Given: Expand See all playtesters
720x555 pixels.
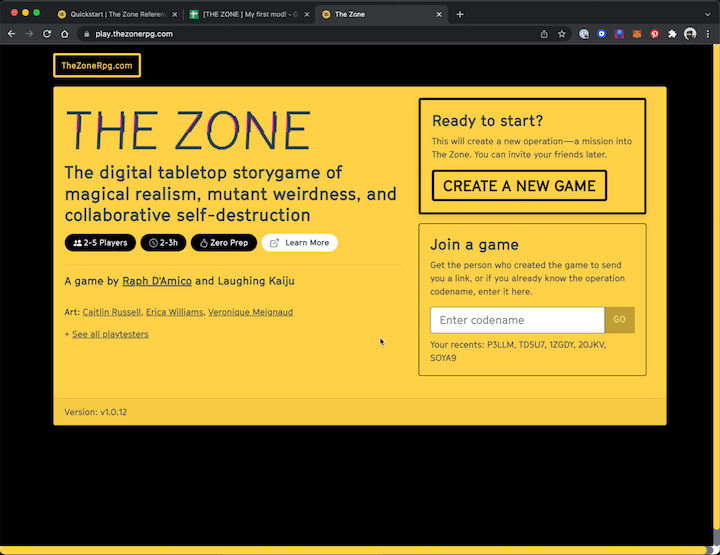Looking at the screenshot, I should point(110,334).
